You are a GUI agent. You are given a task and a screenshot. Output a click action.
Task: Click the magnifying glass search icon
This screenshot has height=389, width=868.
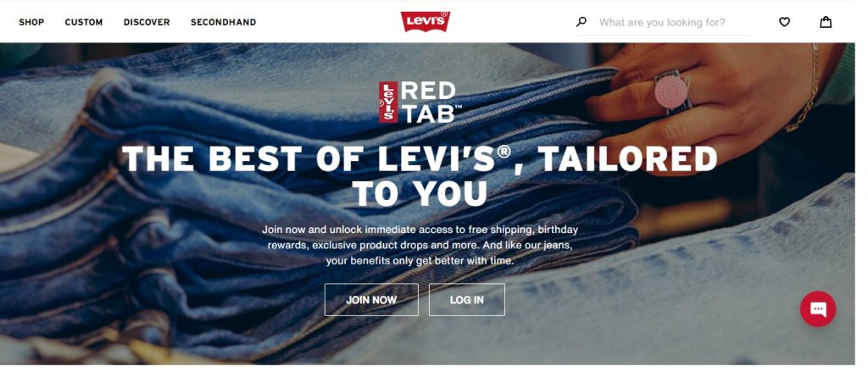(x=581, y=22)
